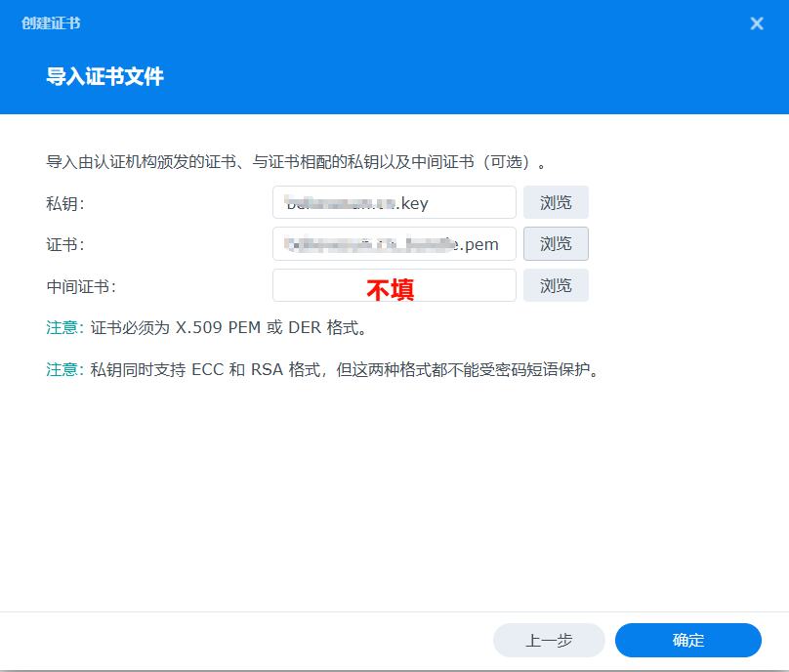Click the 上一步 button to go back
789x672 pixels.
click(x=549, y=640)
